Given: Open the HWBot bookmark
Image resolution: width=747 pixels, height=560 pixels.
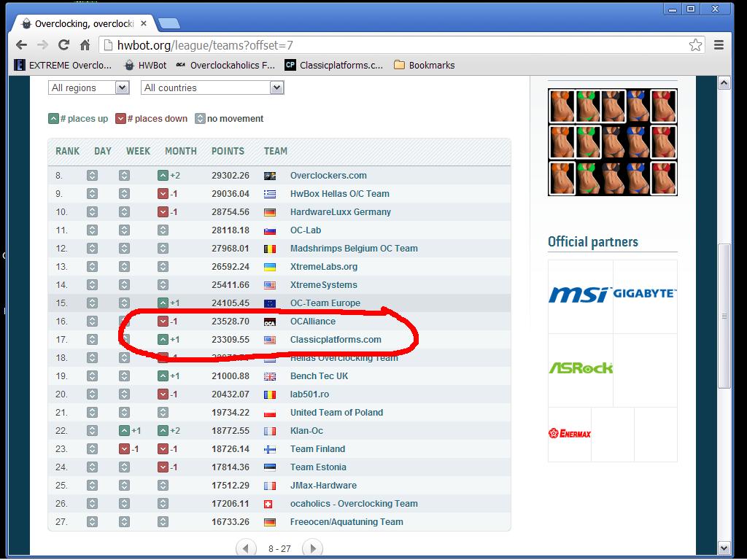Looking at the screenshot, I should 145,65.
